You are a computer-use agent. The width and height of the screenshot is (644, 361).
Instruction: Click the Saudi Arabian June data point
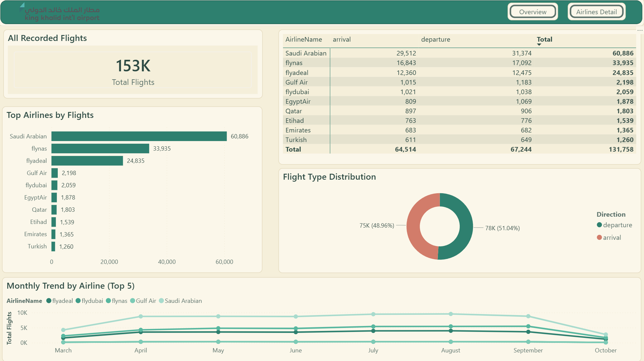[x=296, y=316]
